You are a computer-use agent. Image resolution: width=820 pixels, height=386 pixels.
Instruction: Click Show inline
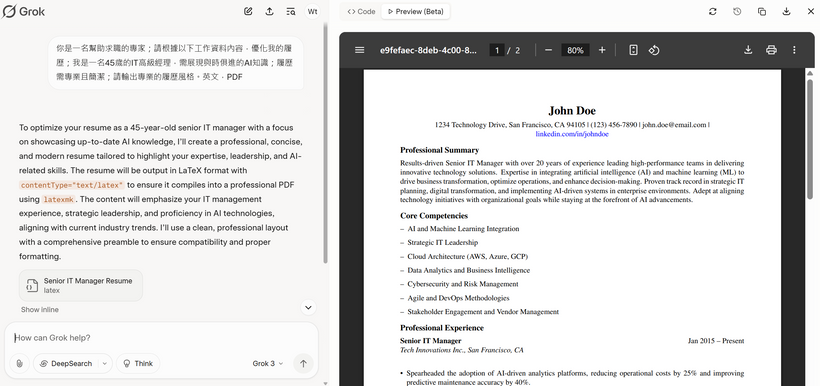point(40,310)
